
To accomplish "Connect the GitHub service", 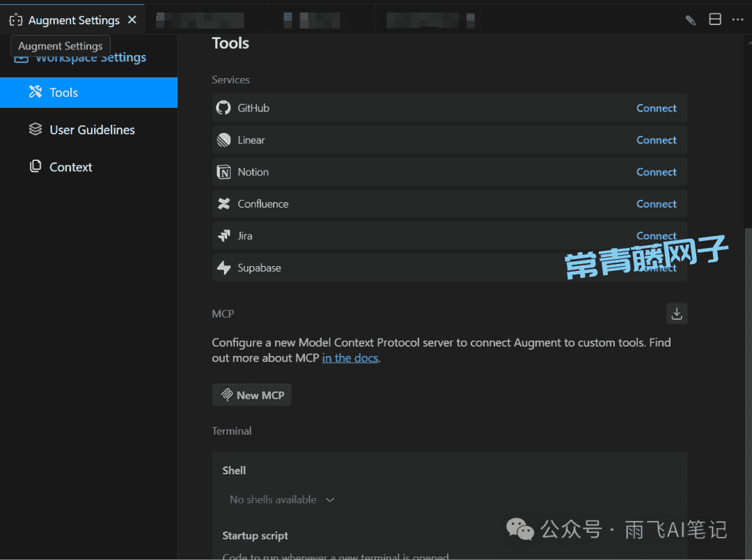I will coord(656,109).
